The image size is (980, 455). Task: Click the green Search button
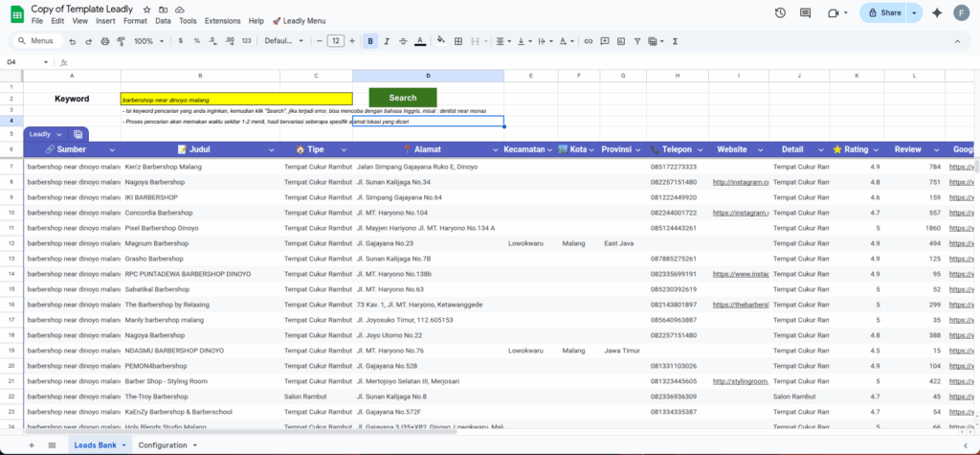coord(402,98)
